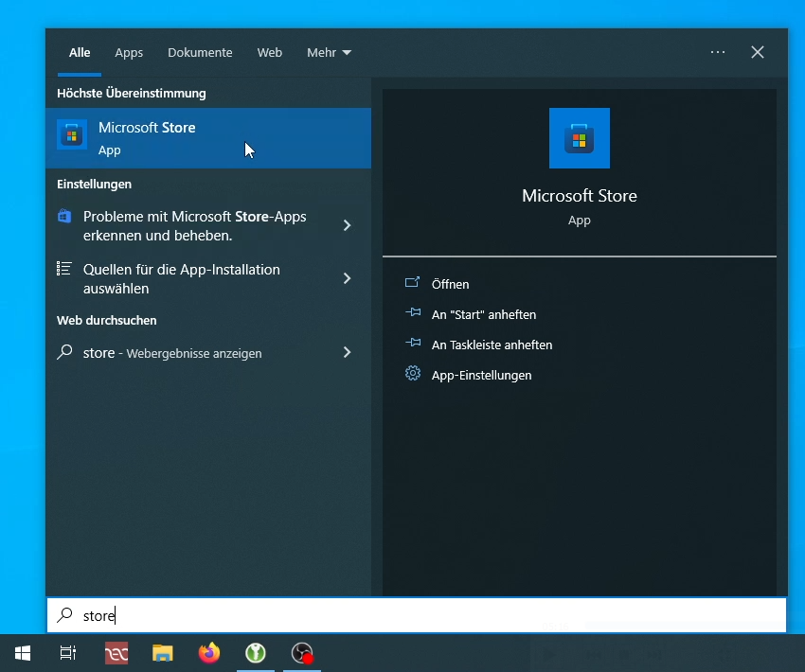This screenshot has height=672, width=805.
Task: Close the search panel with X
Action: point(758,52)
